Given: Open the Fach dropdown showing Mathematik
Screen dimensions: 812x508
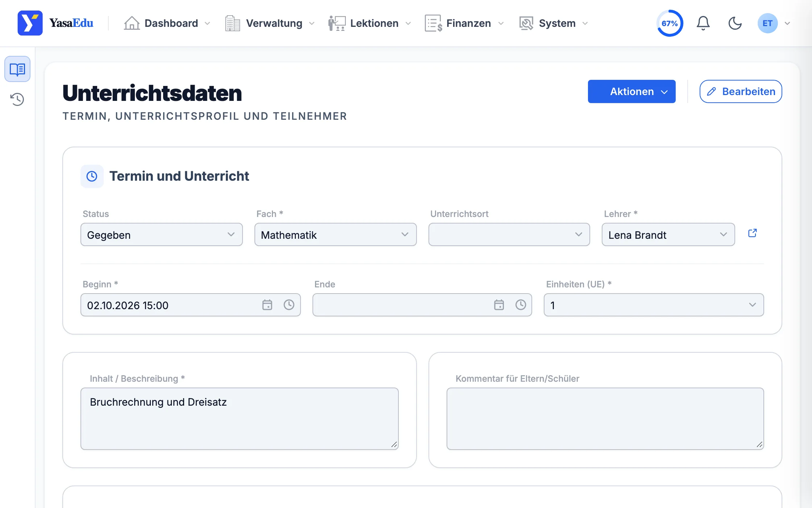Looking at the screenshot, I should [x=335, y=234].
